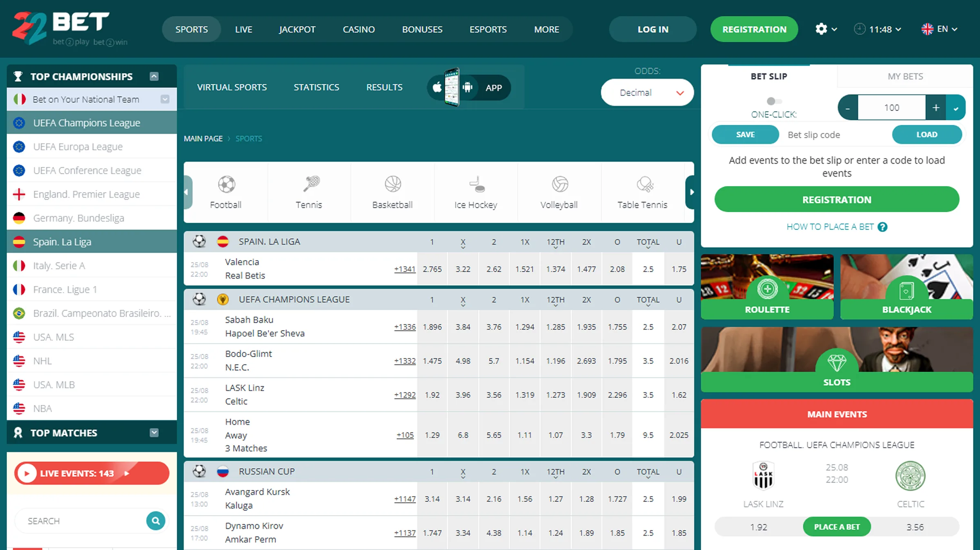
Task: Collapse the Top Championships panel
Action: 154,76
